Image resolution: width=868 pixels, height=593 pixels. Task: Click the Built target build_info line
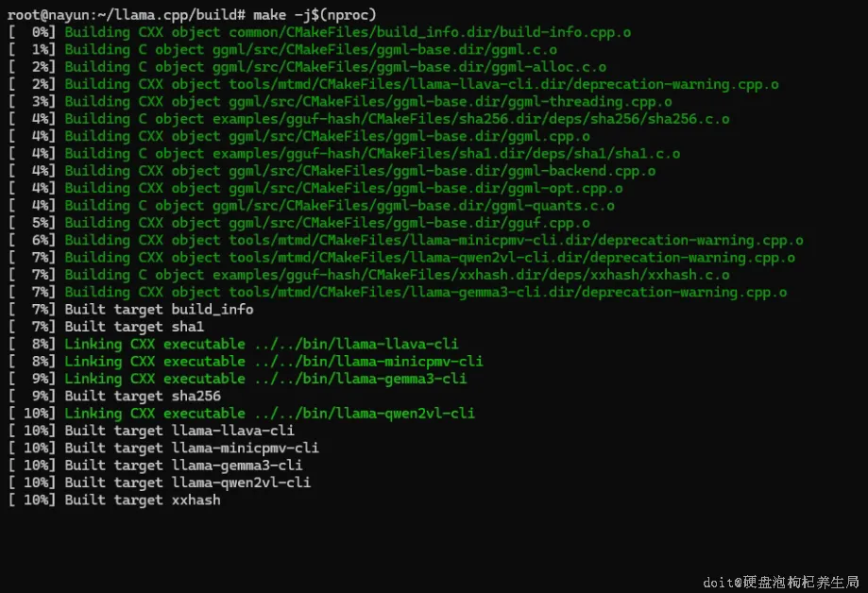click(159, 310)
